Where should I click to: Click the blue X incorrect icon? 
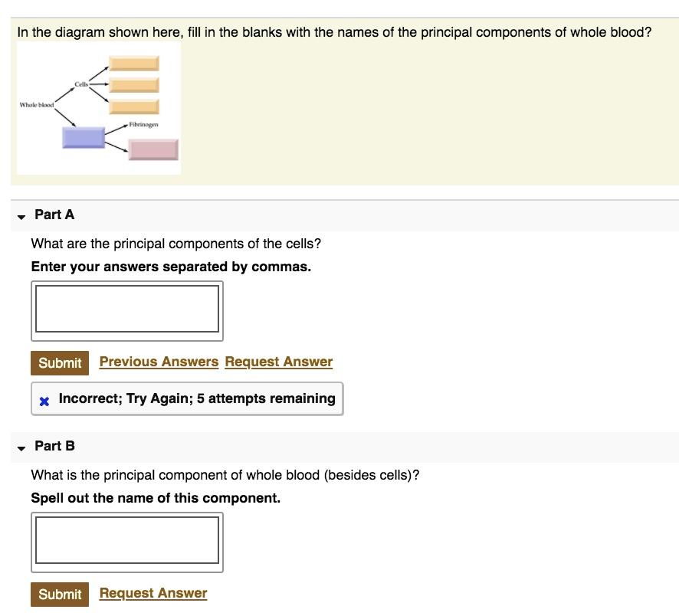point(44,399)
